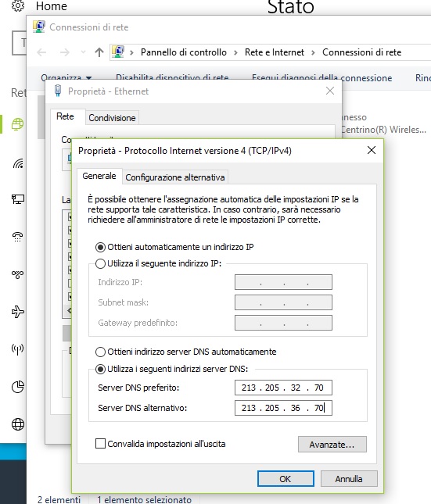431x504 pixels.
Task: Click the Server DNS alternativo field
Action: click(x=283, y=408)
